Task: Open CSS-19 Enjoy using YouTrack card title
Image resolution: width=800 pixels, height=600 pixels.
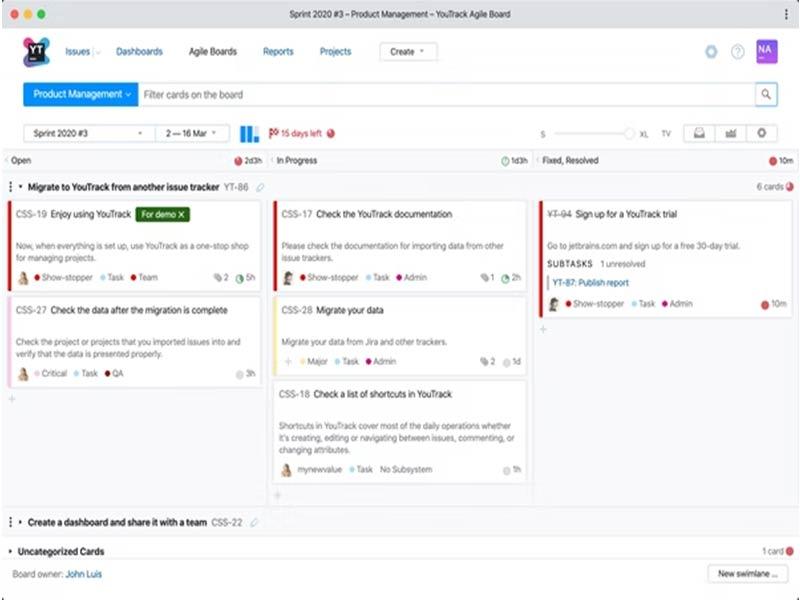Action: (91, 214)
